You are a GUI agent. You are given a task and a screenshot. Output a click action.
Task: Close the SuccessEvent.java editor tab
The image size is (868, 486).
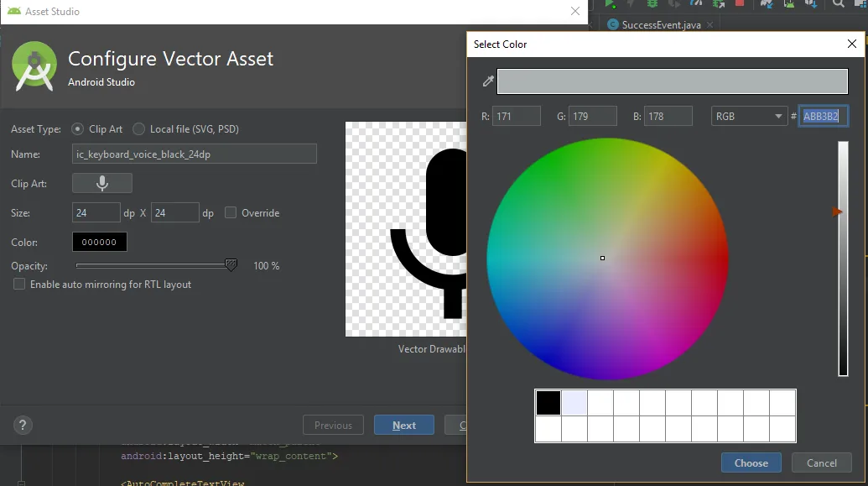[709, 25]
